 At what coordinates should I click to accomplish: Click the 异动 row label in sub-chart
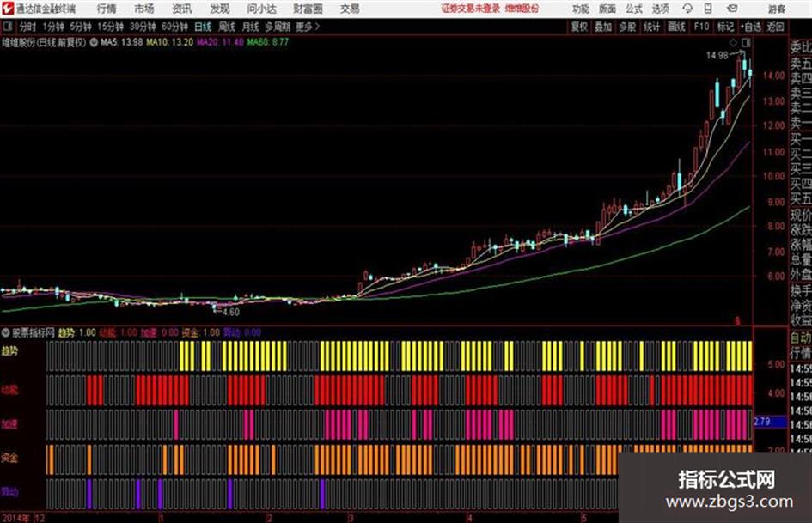coord(9,491)
